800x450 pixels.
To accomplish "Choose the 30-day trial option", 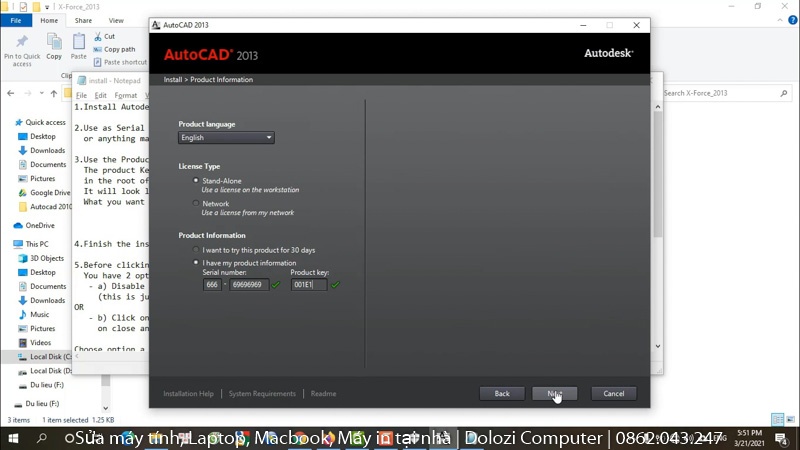I will (x=196, y=249).
